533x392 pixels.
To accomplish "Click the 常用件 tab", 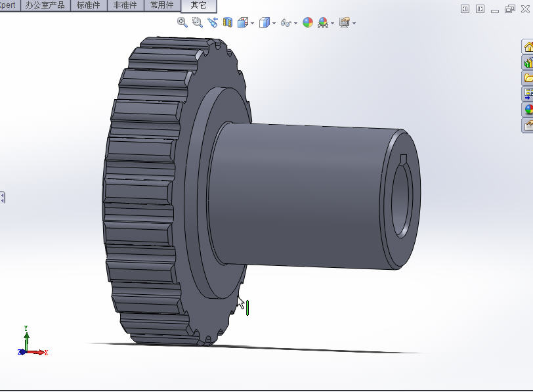I will point(162,5).
